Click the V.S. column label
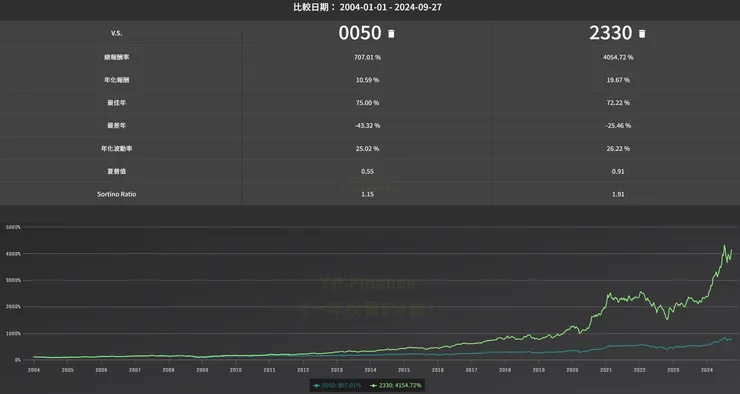This screenshot has width=740, height=394. tap(117, 33)
